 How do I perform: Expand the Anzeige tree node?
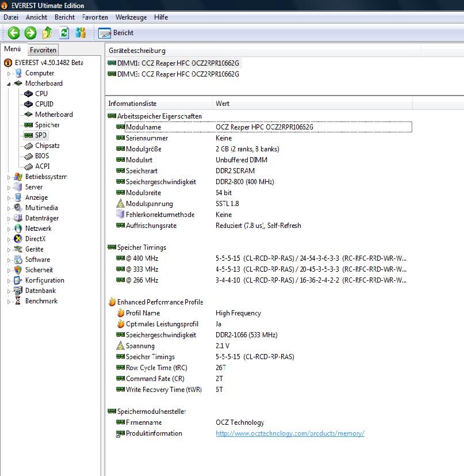coord(9,198)
